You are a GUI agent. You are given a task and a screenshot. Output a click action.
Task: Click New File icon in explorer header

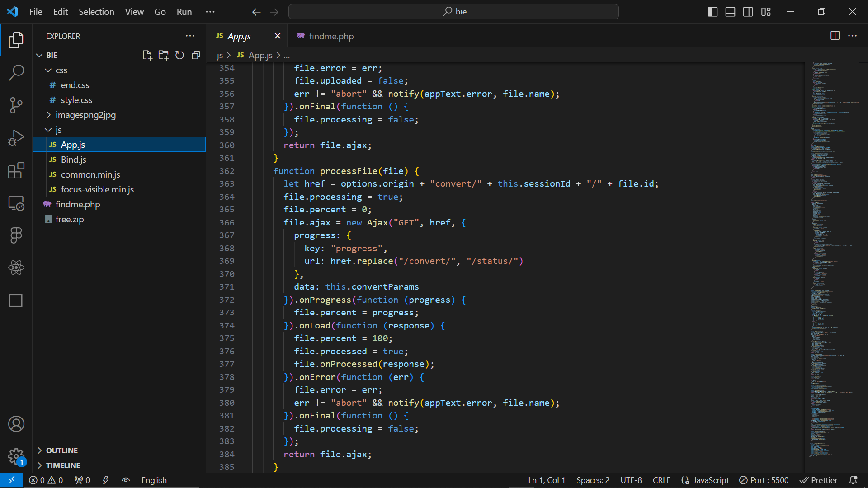pyautogui.click(x=147, y=55)
